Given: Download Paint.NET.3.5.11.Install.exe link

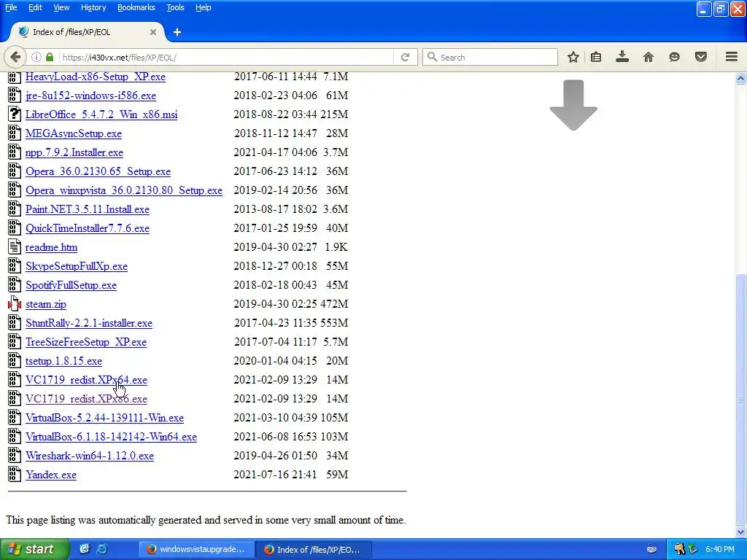Looking at the screenshot, I should click(88, 209).
